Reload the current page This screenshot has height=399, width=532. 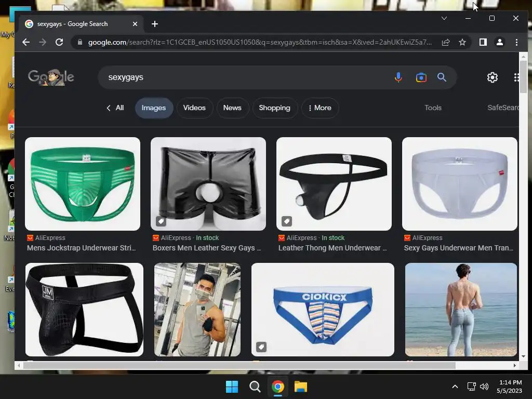tap(59, 42)
